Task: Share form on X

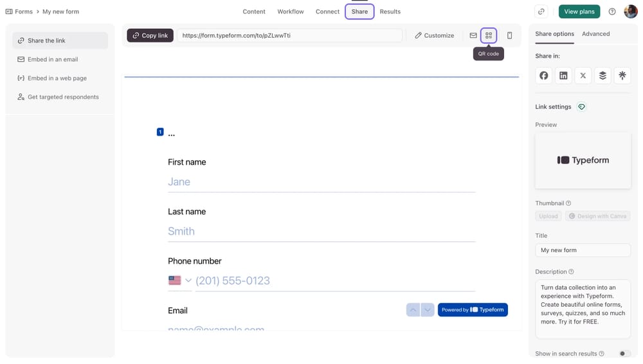Action: click(x=583, y=75)
